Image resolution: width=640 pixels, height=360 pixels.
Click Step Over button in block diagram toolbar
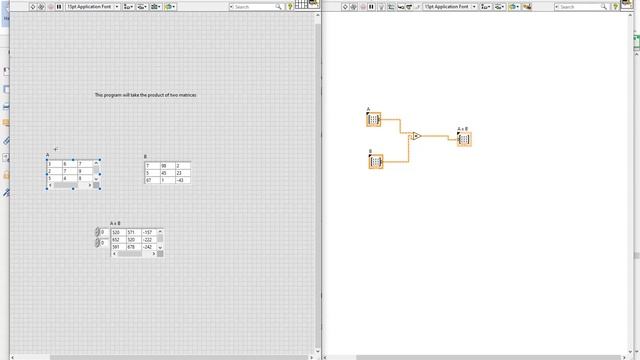[x=409, y=7]
